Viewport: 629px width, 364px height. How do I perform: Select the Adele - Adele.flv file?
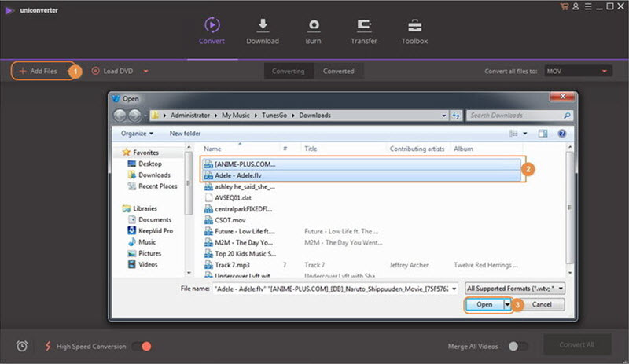(x=362, y=175)
